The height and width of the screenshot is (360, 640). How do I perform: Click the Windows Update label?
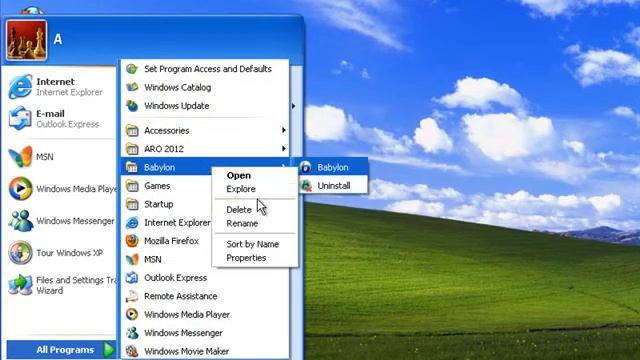coord(177,106)
